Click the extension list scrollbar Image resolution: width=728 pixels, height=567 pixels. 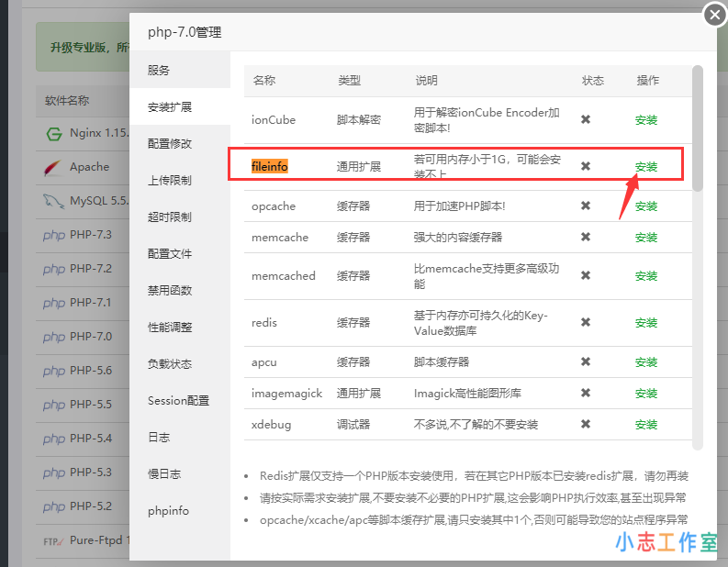698,128
